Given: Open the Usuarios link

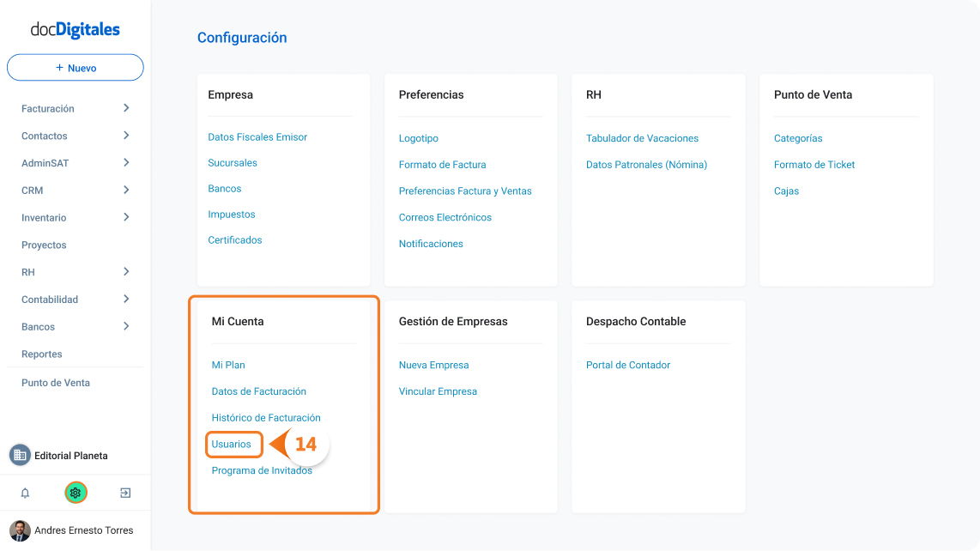Looking at the screenshot, I should (x=231, y=444).
